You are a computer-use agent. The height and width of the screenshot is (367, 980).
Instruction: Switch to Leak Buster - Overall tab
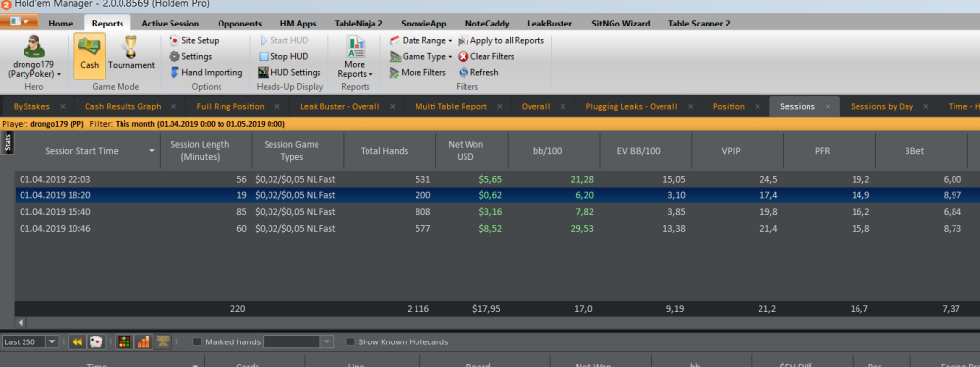(x=339, y=106)
